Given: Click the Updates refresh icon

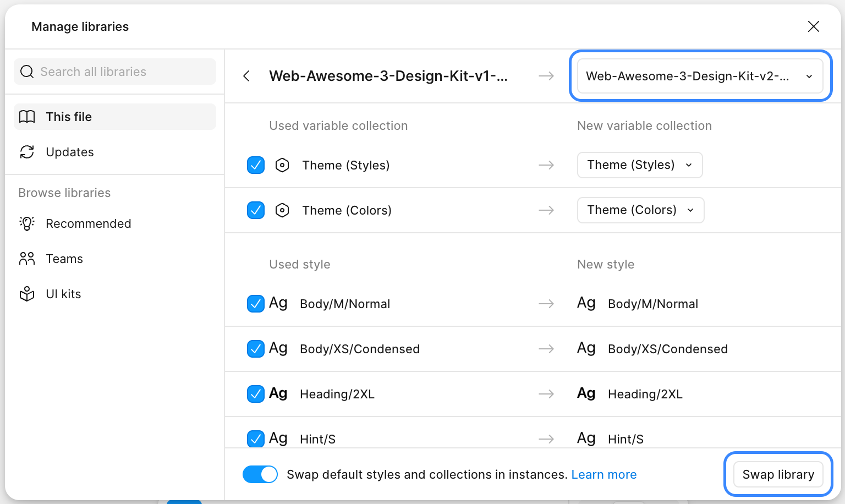Looking at the screenshot, I should click(27, 152).
